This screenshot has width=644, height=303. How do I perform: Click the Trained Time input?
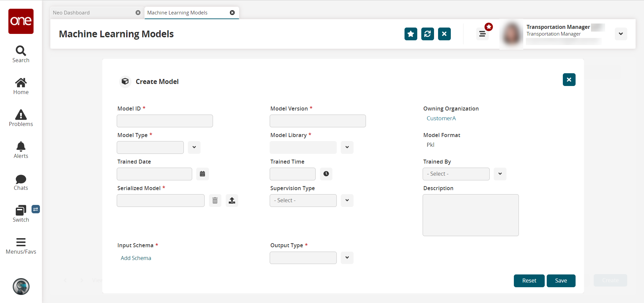[x=292, y=174]
